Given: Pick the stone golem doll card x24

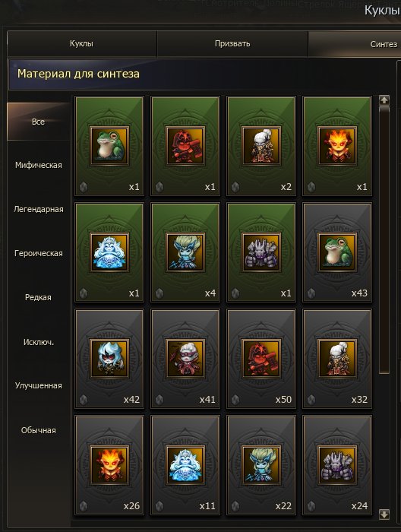Looking at the screenshot, I should pos(337,465).
